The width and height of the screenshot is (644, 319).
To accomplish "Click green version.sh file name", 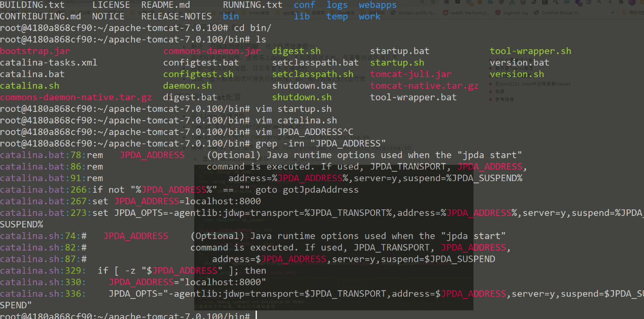I will [x=517, y=74].
